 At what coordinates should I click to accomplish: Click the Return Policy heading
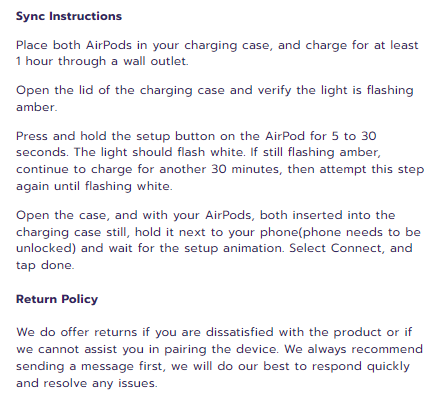click(x=57, y=299)
